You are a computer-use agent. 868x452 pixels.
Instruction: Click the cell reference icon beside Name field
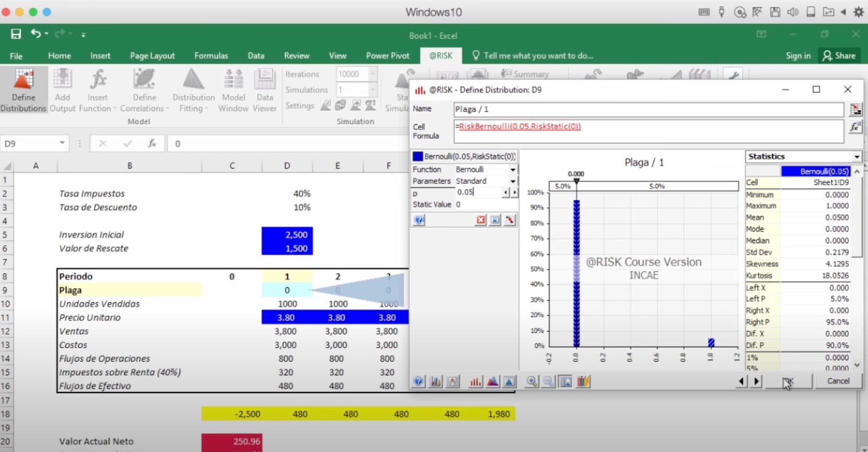(x=855, y=110)
